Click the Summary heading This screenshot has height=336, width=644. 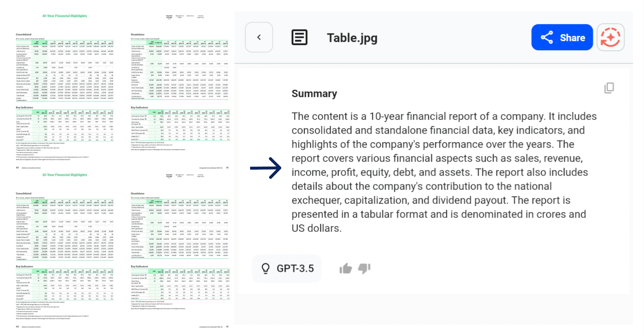pos(314,94)
